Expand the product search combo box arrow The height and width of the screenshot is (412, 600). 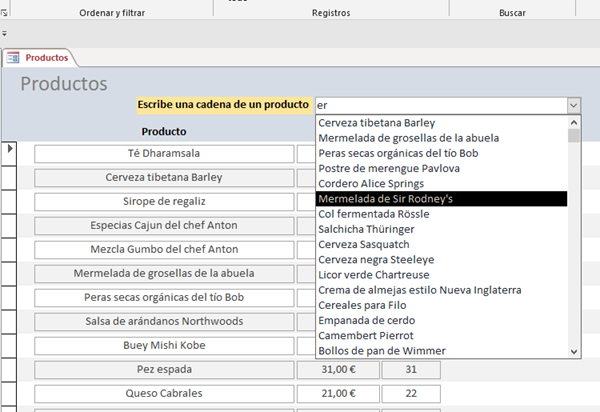coord(573,105)
